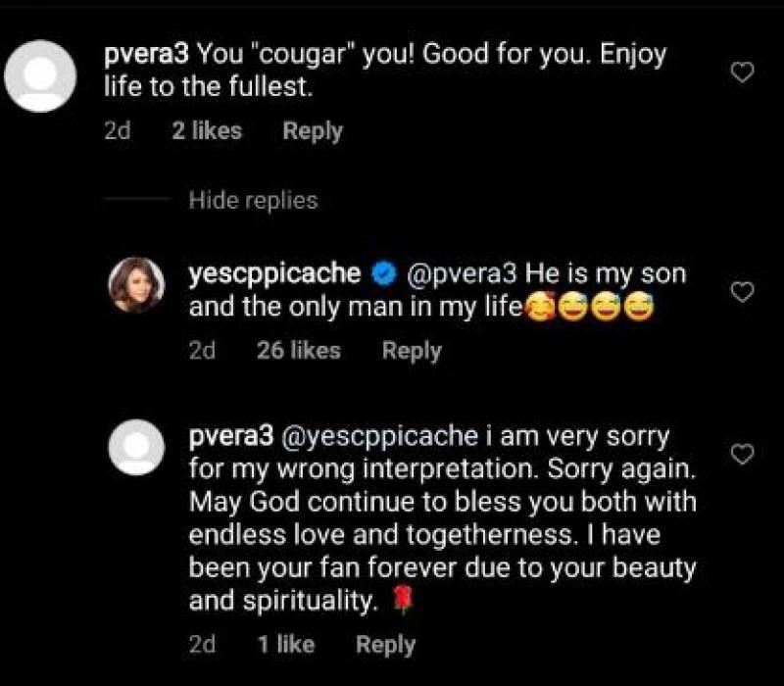Reply to yescppicache's "He is my son" comment
The image size is (784, 686).
pyautogui.click(x=412, y=351)
